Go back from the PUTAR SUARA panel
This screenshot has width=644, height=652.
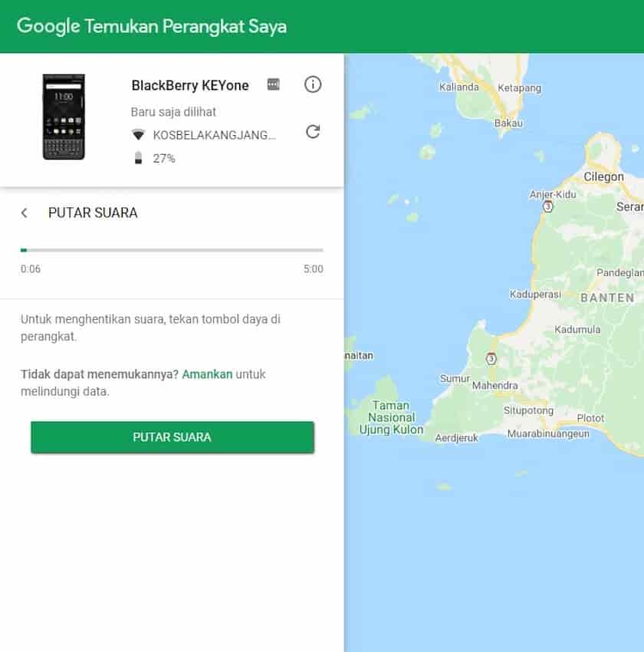tap(24, 213)
